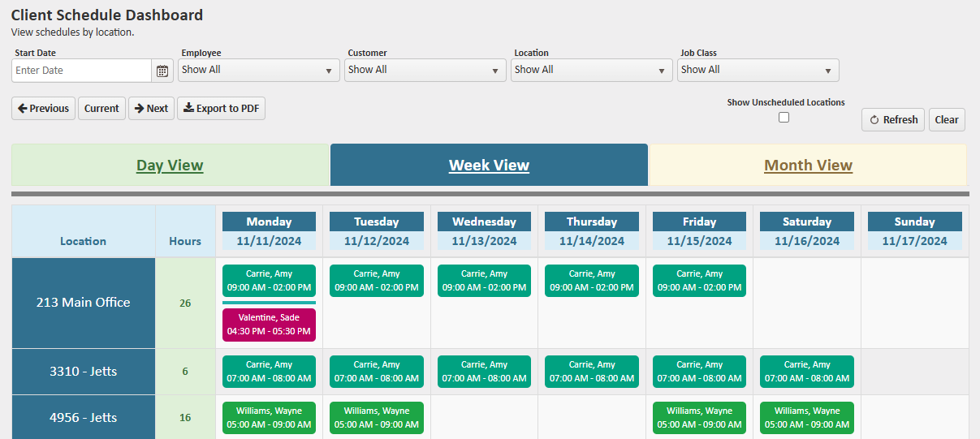Select Williams, Wayne's Saturday 05:00 AM shift

807,418
